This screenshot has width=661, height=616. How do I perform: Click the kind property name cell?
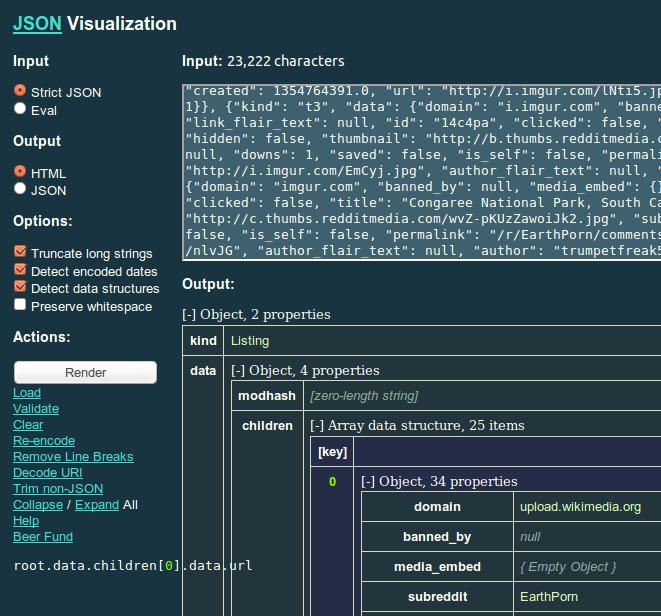coord(203,341)
